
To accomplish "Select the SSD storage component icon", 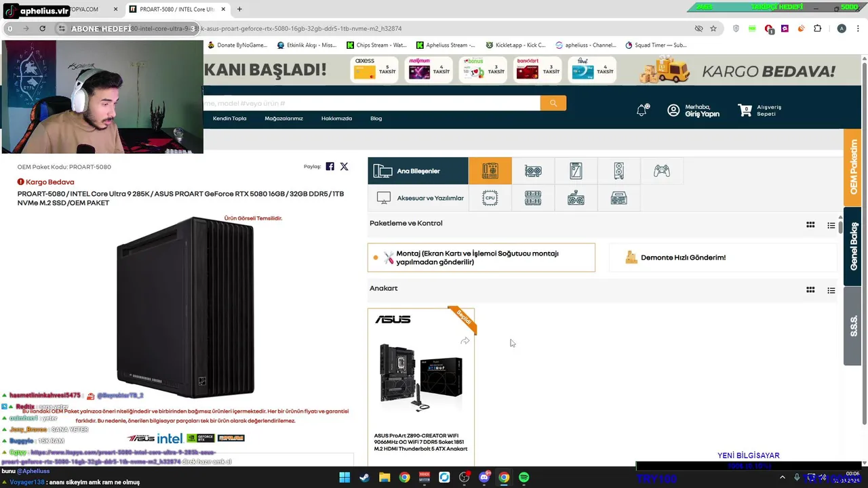I will [576, 171].
